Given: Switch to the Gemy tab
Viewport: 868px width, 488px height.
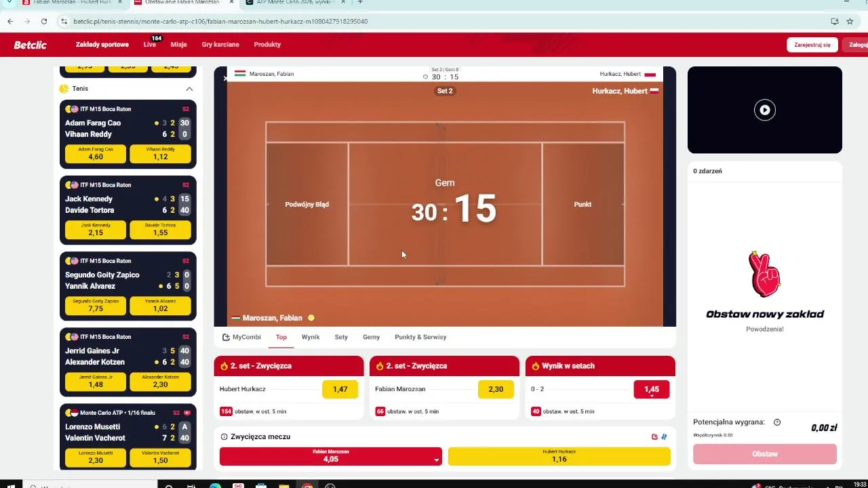Looking at the screenshot, I should (x=371, y=337).
